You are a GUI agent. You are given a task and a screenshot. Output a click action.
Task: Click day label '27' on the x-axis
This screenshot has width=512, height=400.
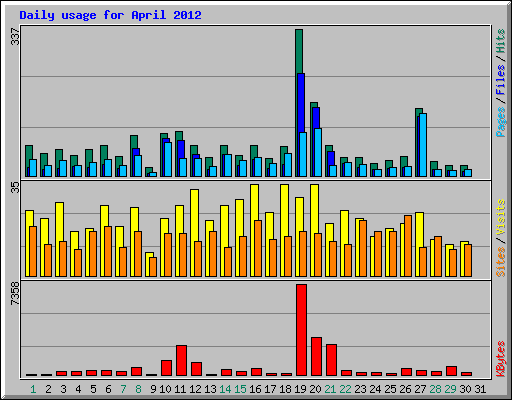coord(420,389)
